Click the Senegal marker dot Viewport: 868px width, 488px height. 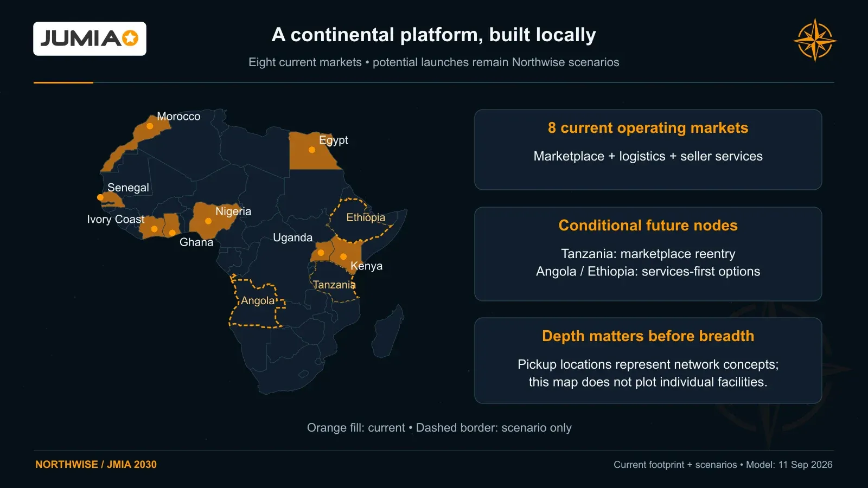coord(100,197)
